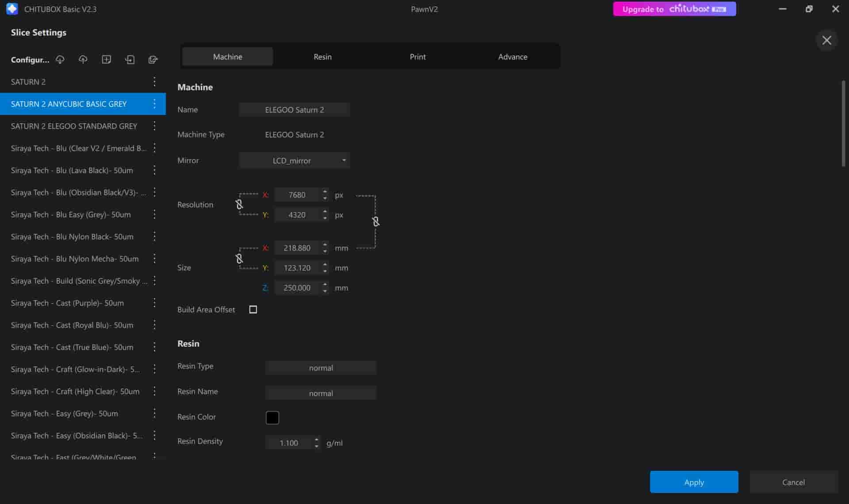Open options for Cast (Royal Blu) profile
The width and height of the screenshot is (849, 504).
point(154,325)
